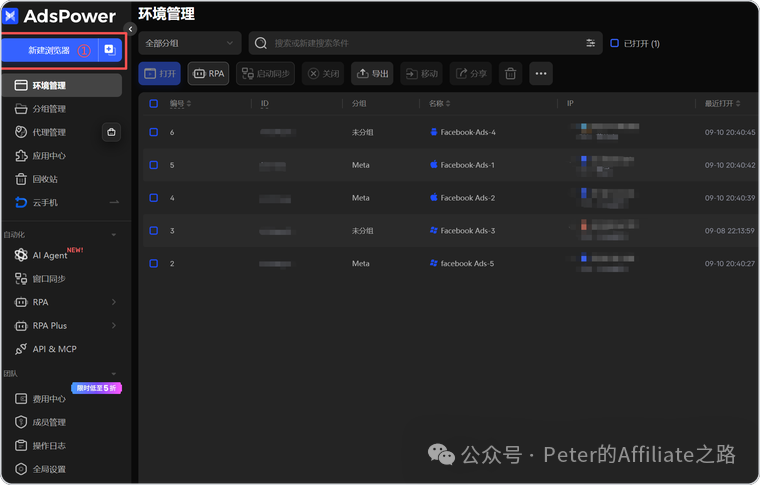
Task: Click the Meta group cell in row 5
Action: coord(361,165)
